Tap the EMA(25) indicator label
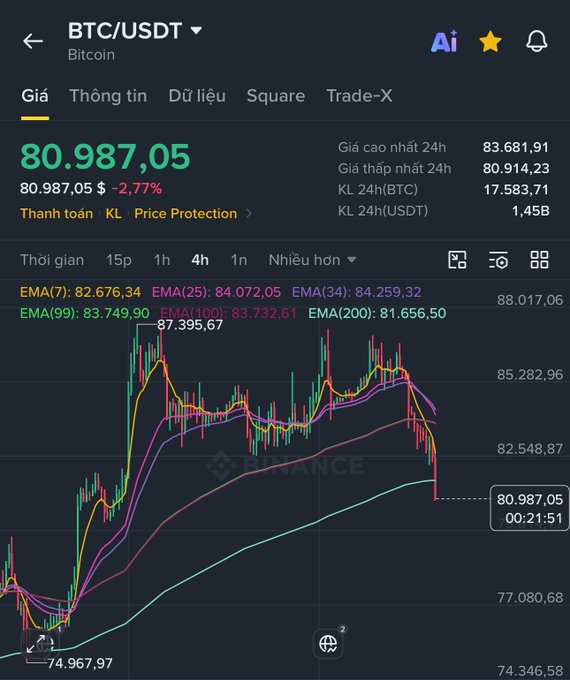This screenshot has width=570, height=680. pyautogui.click(x=216, y=292)
